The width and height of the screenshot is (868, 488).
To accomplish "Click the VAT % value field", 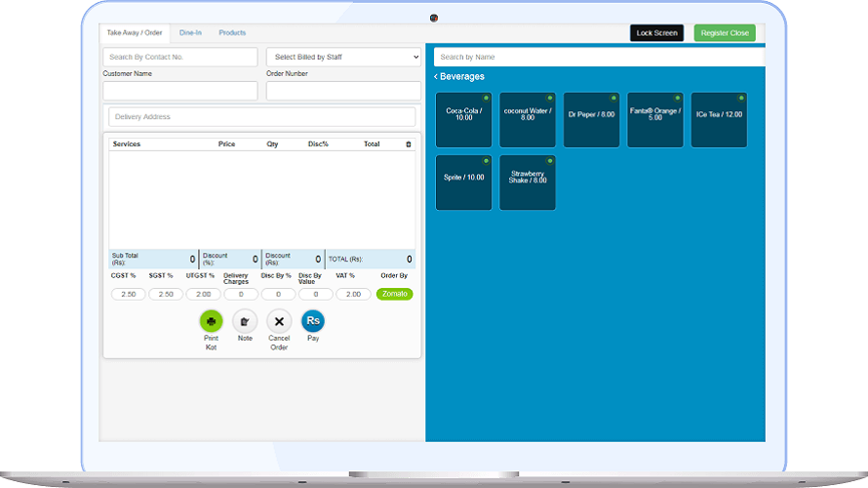I will coord(353,294).
